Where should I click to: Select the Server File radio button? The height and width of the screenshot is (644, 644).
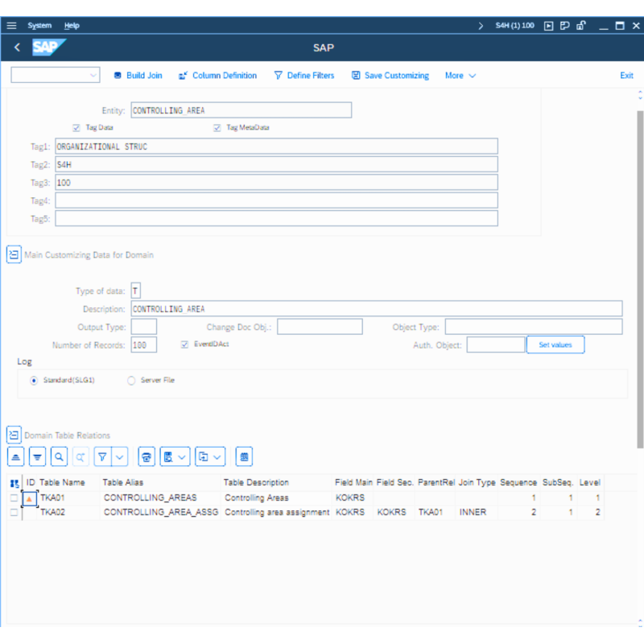(x=131, y=380)
